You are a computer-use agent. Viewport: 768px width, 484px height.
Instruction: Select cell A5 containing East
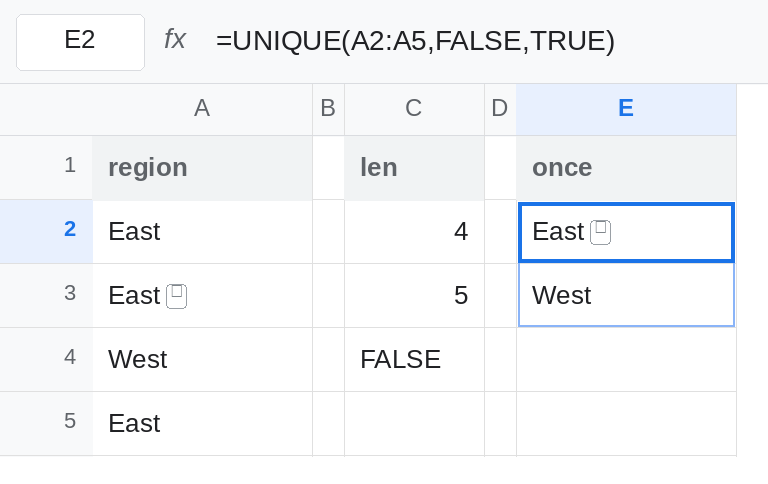(202, 424)
